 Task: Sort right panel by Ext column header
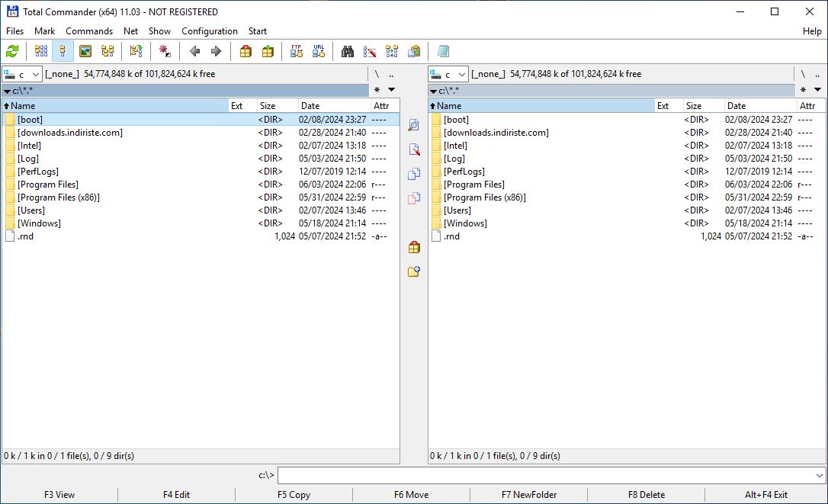tap(669, 106)
